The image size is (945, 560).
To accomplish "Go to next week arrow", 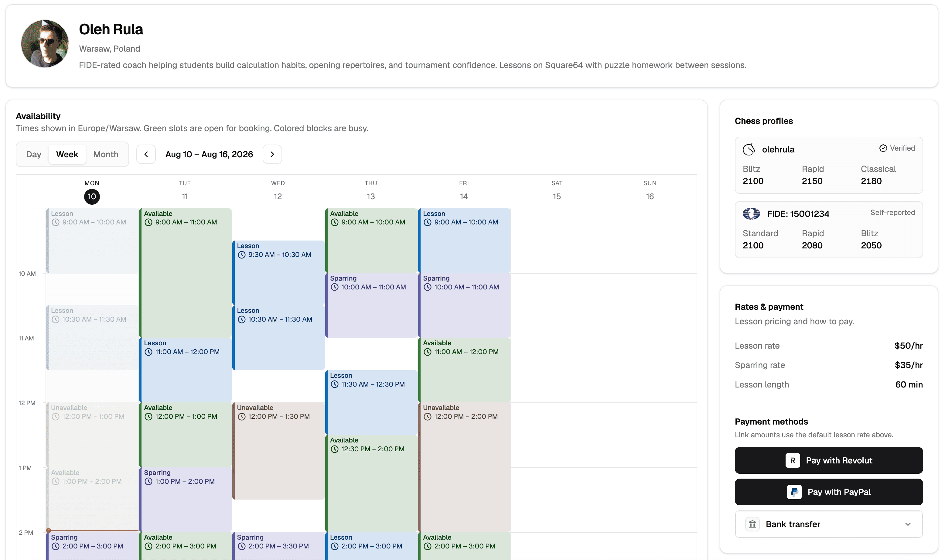I will point(272,154).
